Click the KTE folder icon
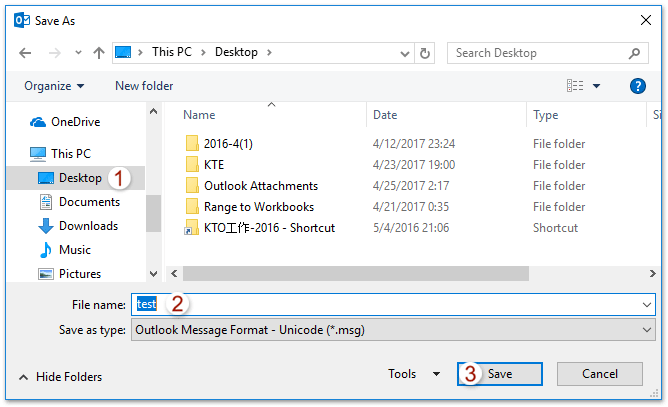Screen dimensions: 668x407 (192, 164)
